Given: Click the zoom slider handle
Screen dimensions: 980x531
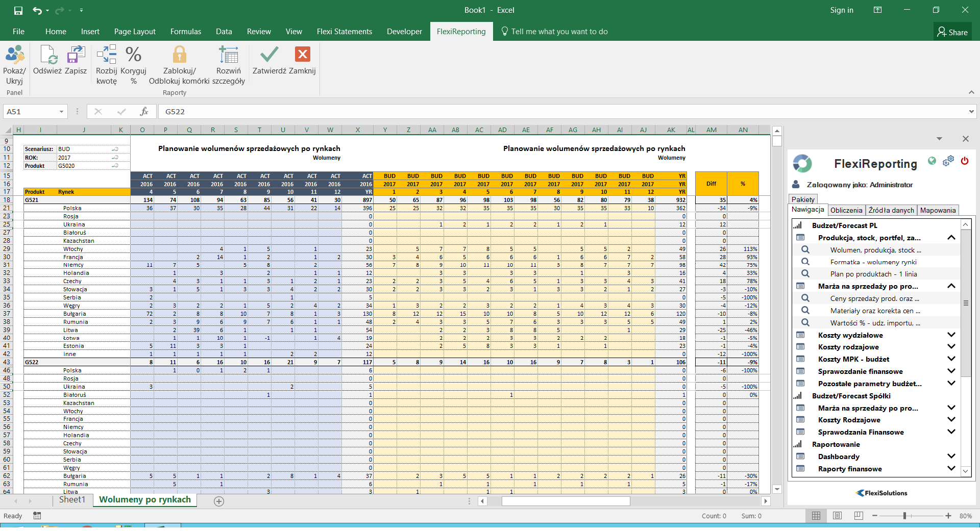Looking at the screenshot, I should tap(904, 516).
